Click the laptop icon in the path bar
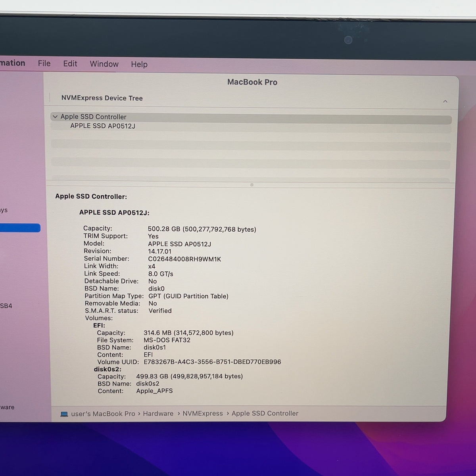This screenshot has height=476, width=476. [64, 414]
